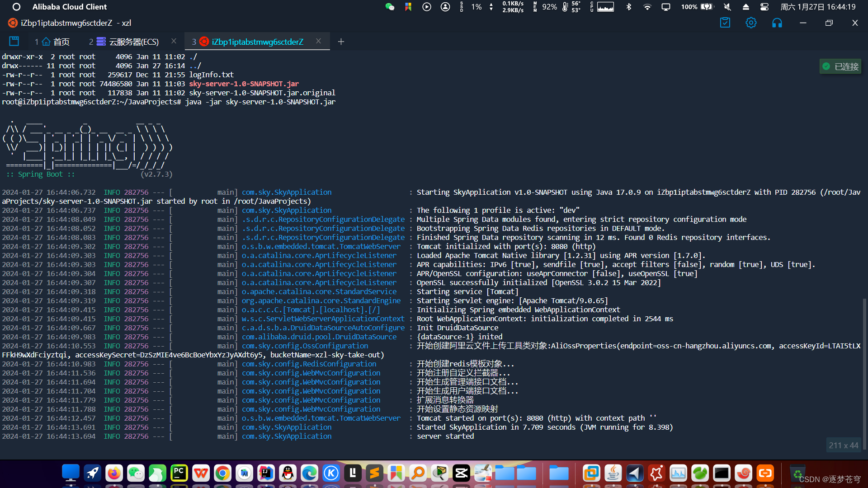The image size is (868, 488).
Task: Click sky-server-1.0-SNAPSHOT.jar file name in red
Action: coord(244,84)
